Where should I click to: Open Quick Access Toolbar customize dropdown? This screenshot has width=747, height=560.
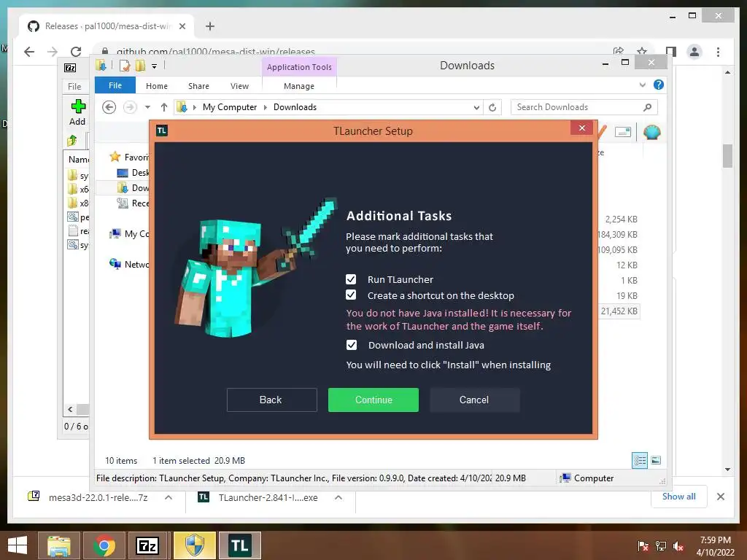click(x=154, y=66)
